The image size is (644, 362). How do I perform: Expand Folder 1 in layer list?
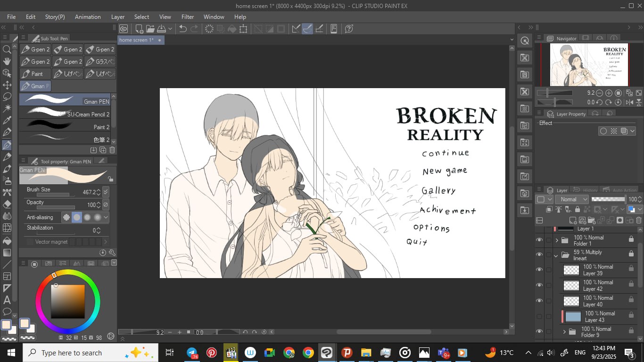click(x=557, y=240)
